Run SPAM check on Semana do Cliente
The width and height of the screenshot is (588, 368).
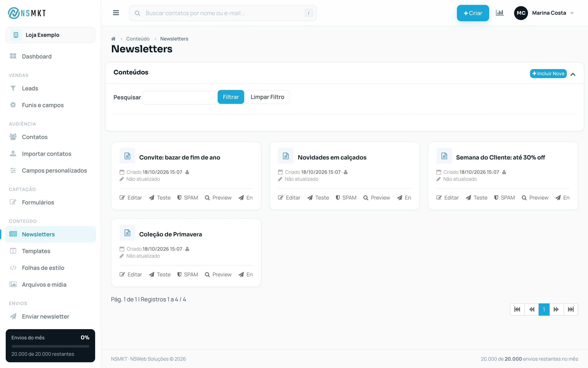pyautogui.click(x=504, y=198)
